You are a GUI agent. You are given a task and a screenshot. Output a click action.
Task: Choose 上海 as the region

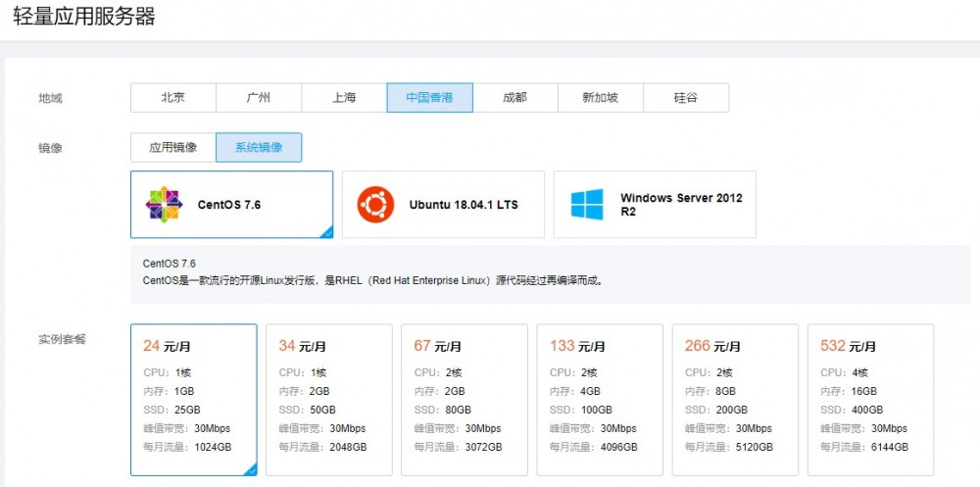pyautogui.click(x=344, y=98)
